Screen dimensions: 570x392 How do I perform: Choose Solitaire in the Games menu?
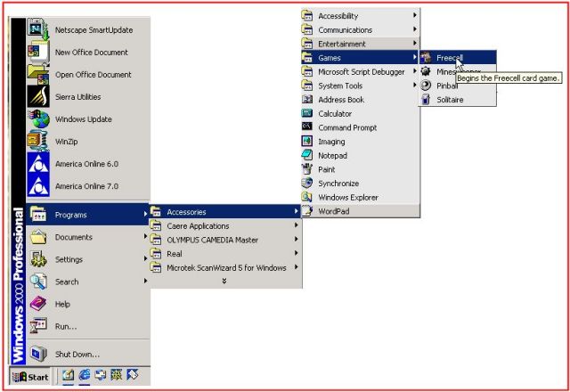point(450,100)
